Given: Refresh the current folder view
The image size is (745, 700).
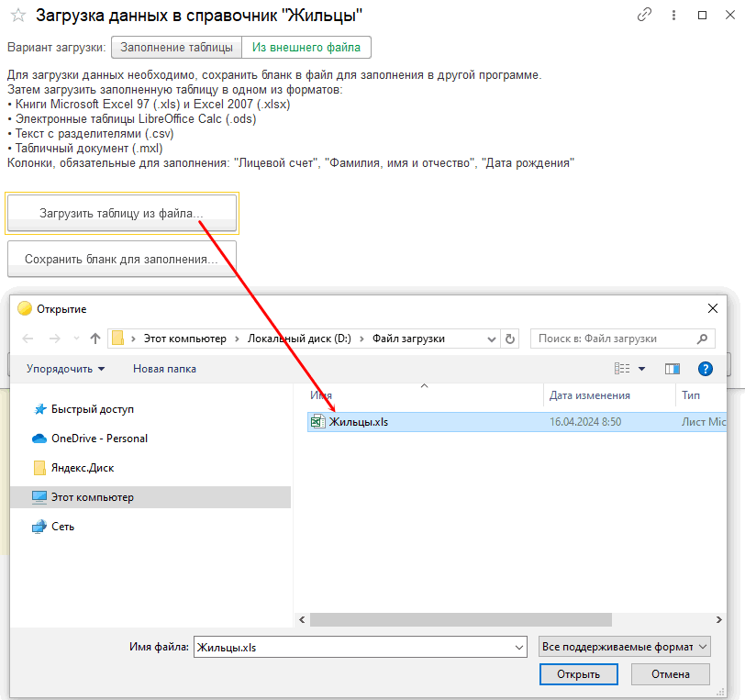Looking at the screenshot, I should 510,339.
